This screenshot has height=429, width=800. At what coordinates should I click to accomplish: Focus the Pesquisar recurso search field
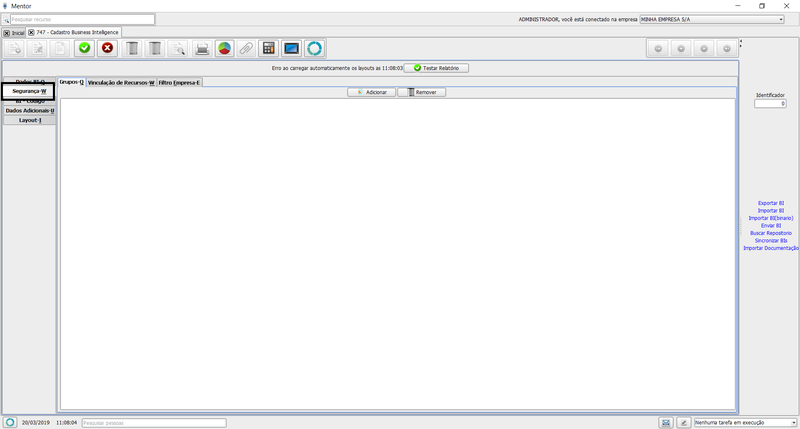click(x=82, y=19)
